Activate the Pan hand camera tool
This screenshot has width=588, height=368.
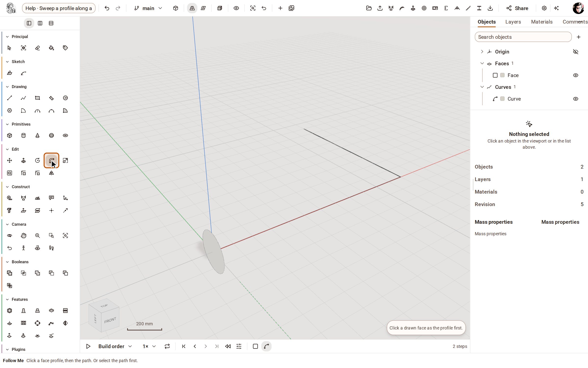(24, 236)
